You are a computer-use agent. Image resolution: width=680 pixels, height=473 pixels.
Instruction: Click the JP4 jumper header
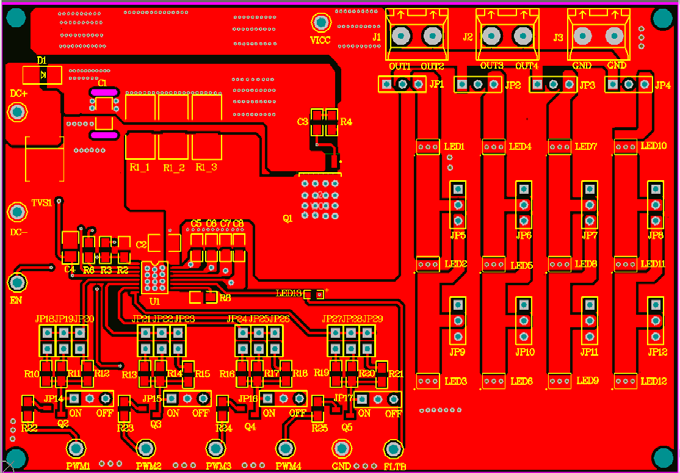(629, 85)
